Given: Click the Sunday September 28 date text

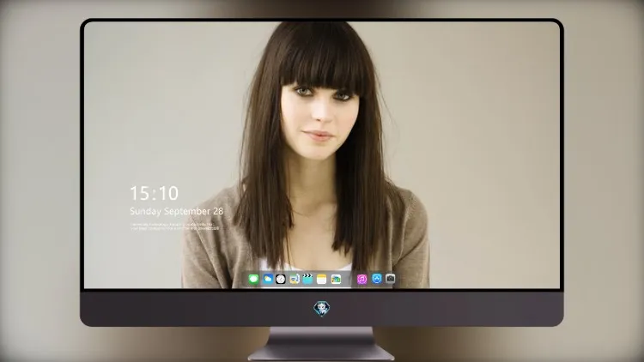Looking at the screenshot, I should pos(177,211).
